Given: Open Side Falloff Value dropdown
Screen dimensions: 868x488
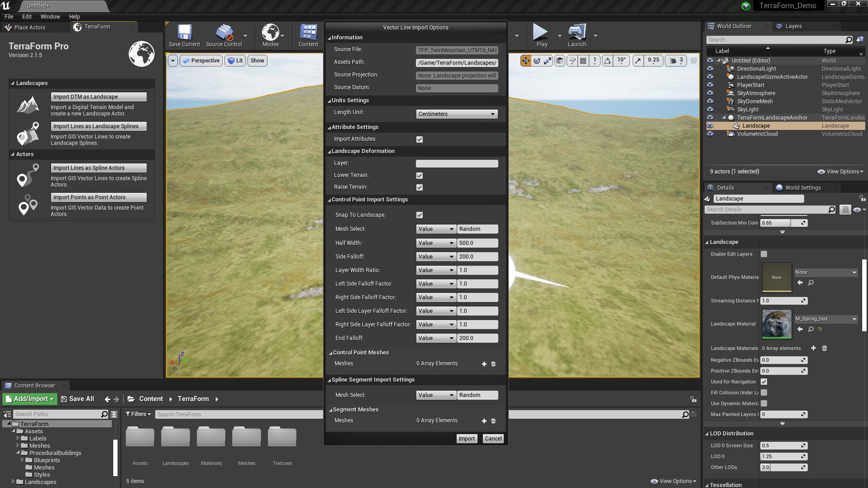Looking at the screenshot, I should click(x=435, y=257).
